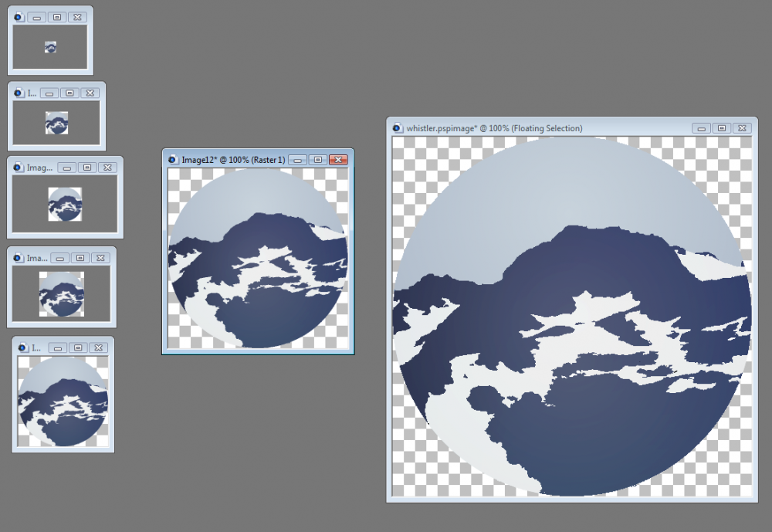Click the tiny mountain thumbnail in smallest window
The height and width of the screenshot is (532, 772).
tap(50, 47)
